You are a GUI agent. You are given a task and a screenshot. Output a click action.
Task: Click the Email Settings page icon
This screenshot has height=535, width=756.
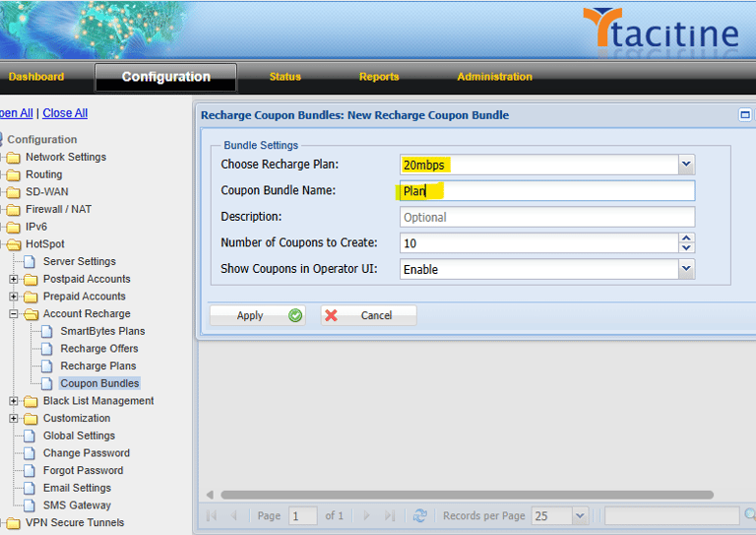[x=30, y=489]
